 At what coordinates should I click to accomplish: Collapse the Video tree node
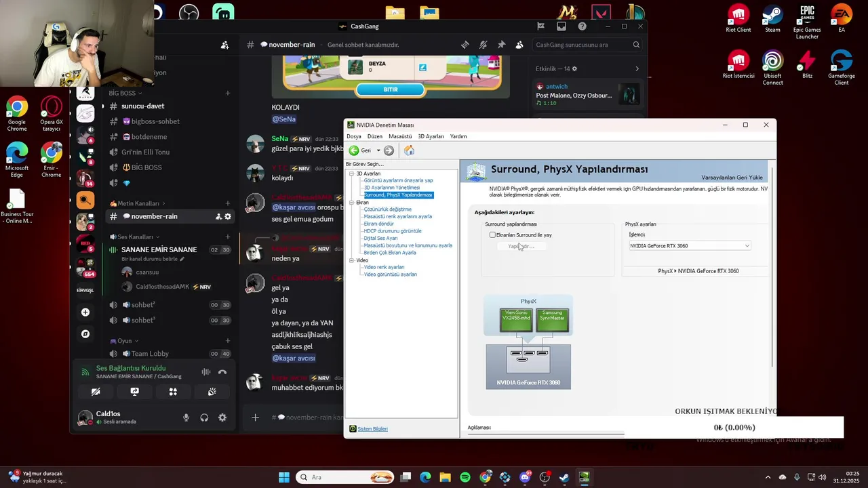coord(352,260)
